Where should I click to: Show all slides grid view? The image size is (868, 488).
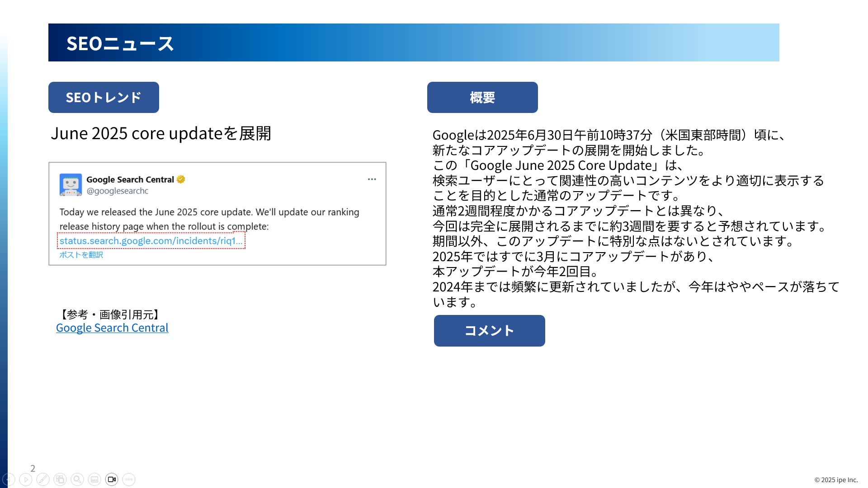pos(60,479)
